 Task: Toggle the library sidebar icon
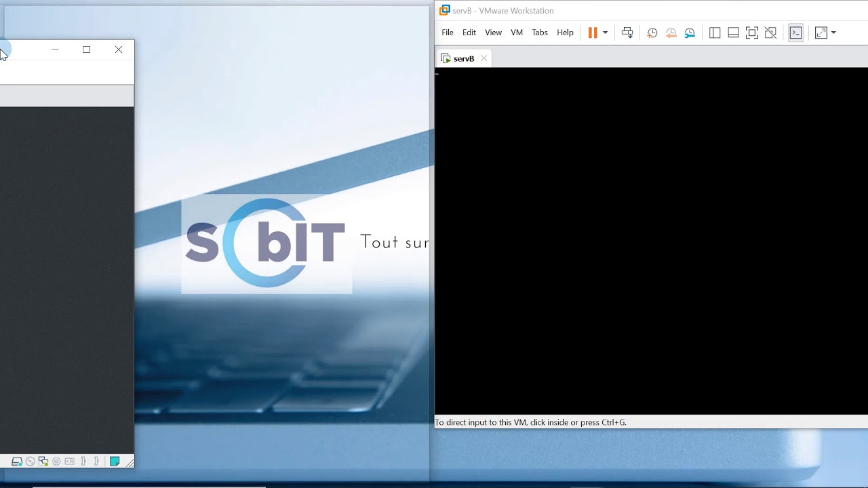coord(715,33)
